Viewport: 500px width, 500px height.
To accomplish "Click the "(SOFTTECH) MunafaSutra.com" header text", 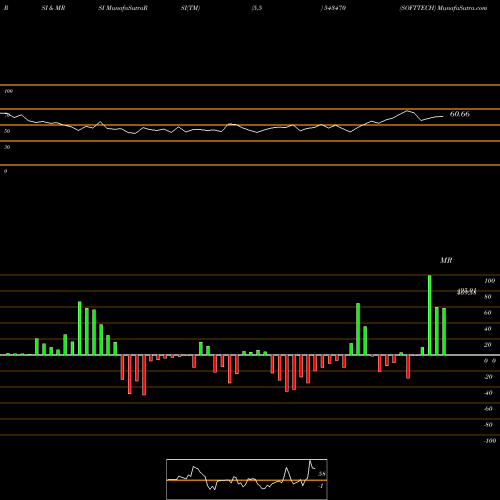I will coord(443,8).
